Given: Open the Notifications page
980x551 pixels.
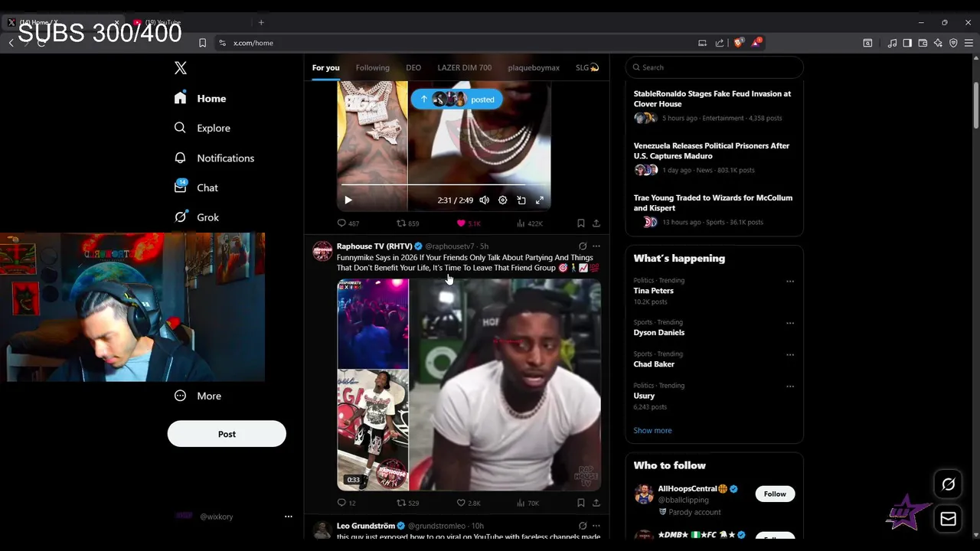Looking at the screenshot, I should [214, 158].
